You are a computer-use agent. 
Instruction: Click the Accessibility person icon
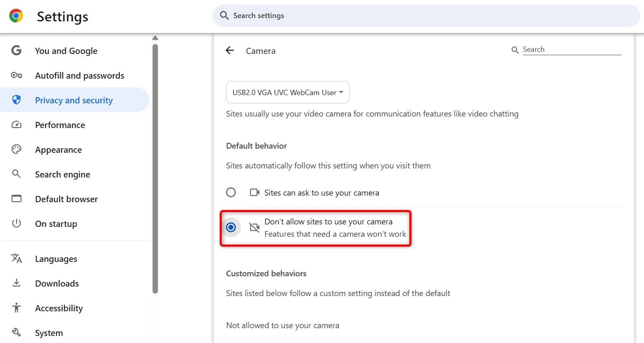[16, 308]
